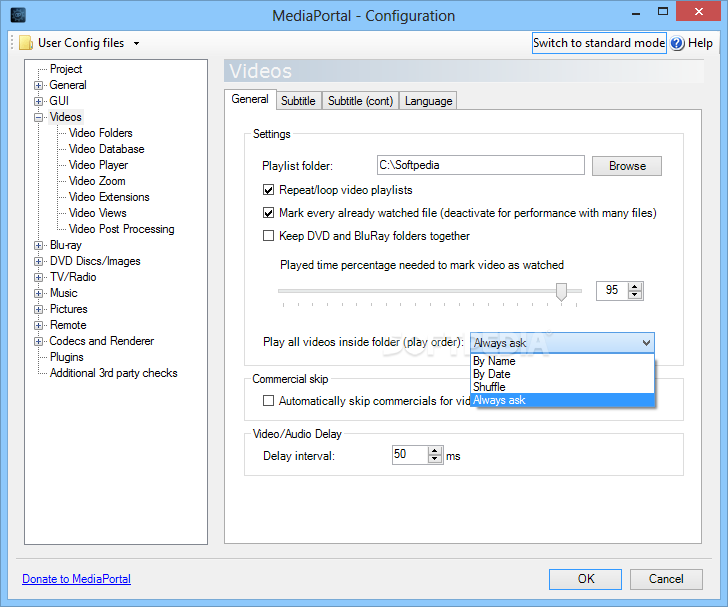Open User Config files dropdown arrow

[136, 43]
